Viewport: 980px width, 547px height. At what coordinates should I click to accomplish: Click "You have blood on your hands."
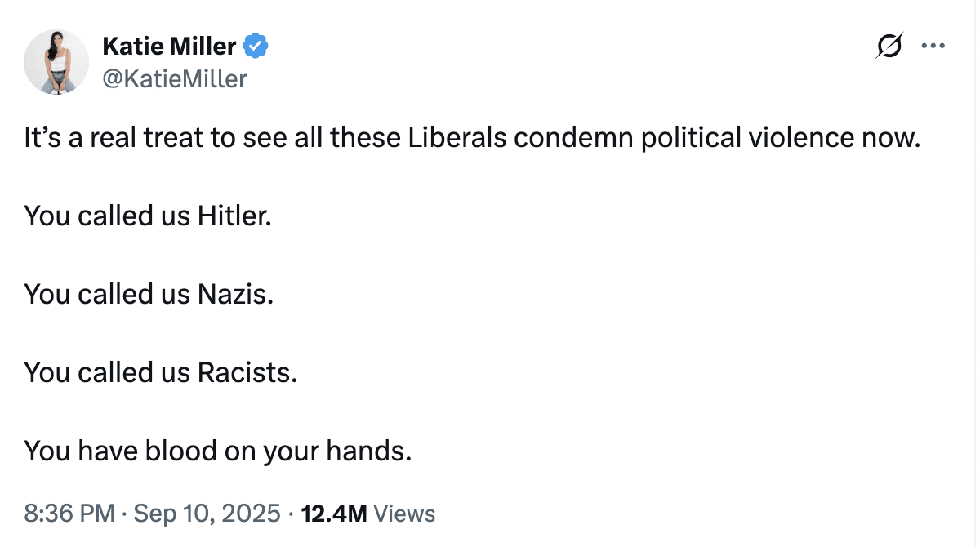pyautogui.click(x=217, y=450)
